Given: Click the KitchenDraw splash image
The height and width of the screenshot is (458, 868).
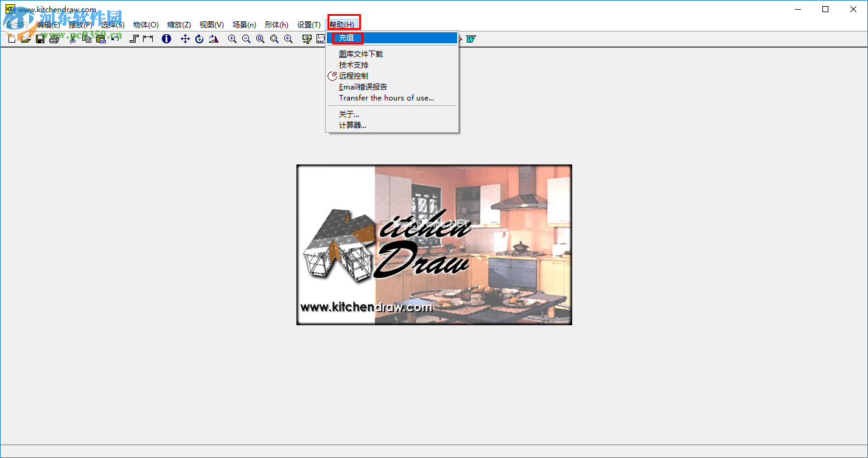Looking at the screenshot, I should (434, 244).
